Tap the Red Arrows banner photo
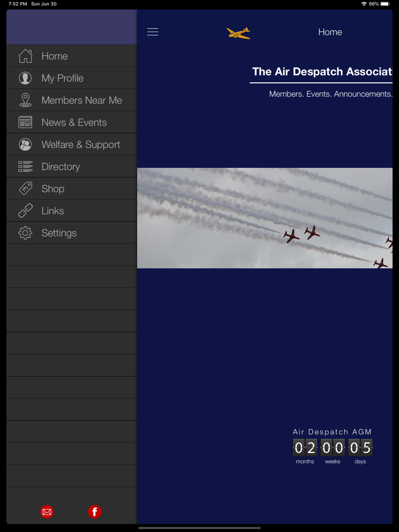The image size is (399, 532). (265, 218)
